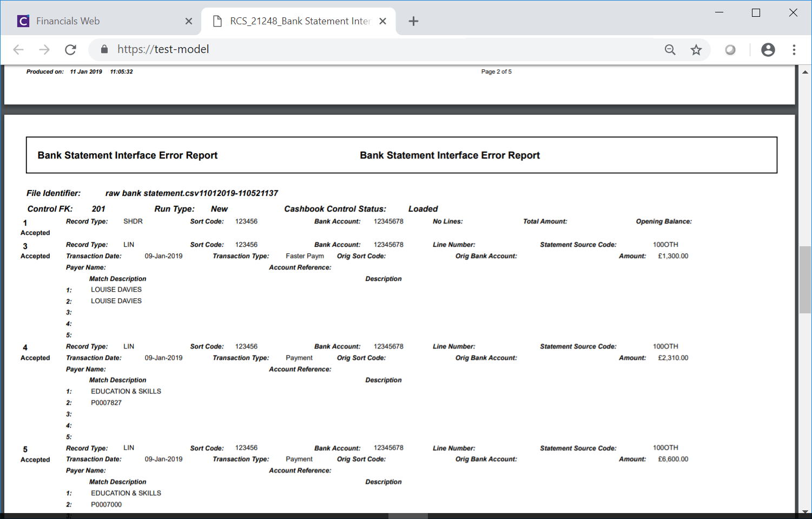Click the Accepted status under record 3
This screenshot has width=812, height=519.
point(35,256)
